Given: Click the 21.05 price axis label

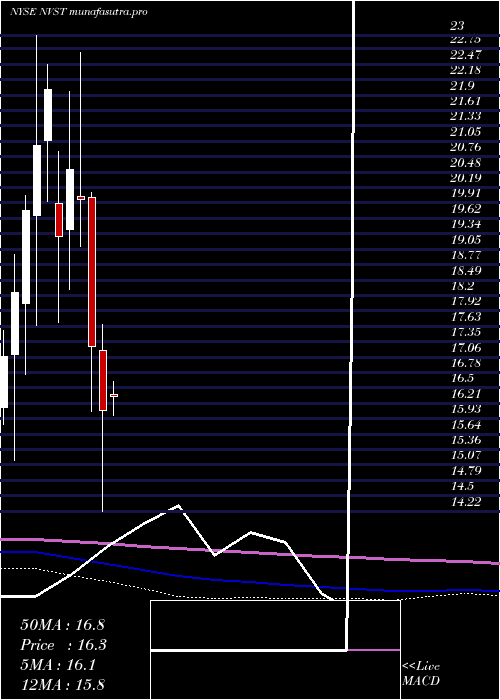Looking at the screenshot, I should [x=466, y=132].
